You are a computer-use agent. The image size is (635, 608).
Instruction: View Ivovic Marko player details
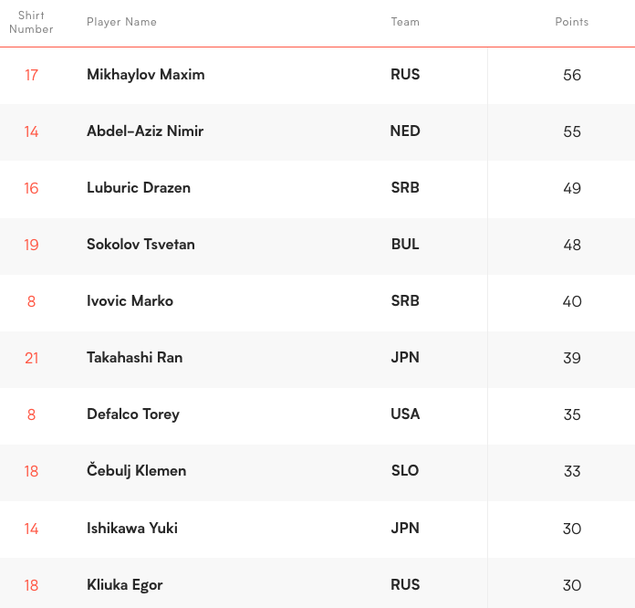(x=129, y=301)
